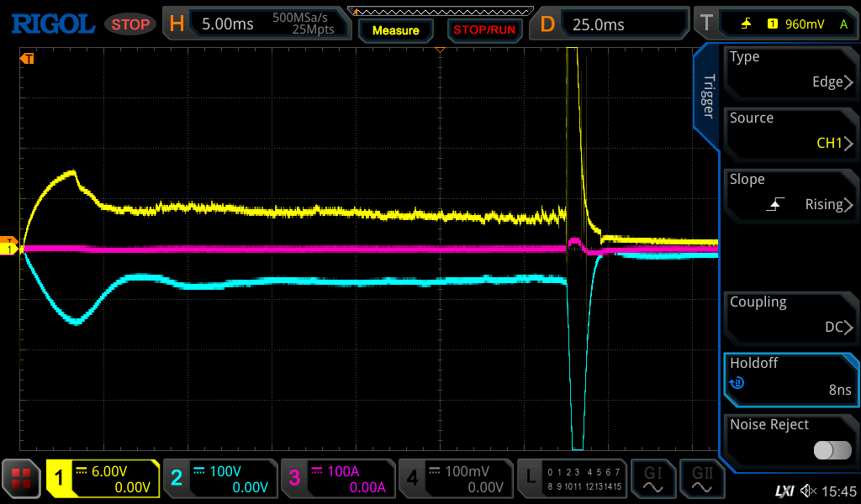Screen dimensions: 861x504
Task: Open the GII waveform generator icon
Action: (701, 479)
